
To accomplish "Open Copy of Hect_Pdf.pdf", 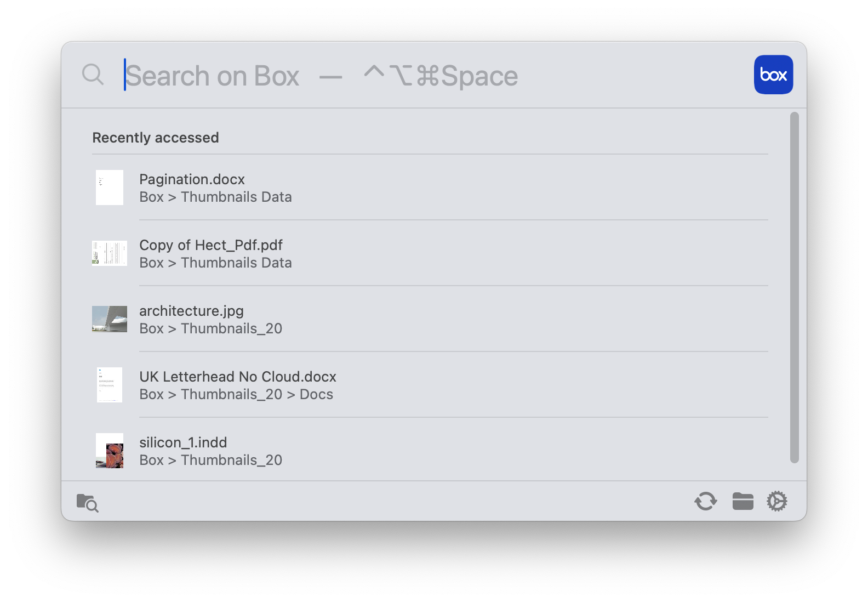I will coord(211,245).
